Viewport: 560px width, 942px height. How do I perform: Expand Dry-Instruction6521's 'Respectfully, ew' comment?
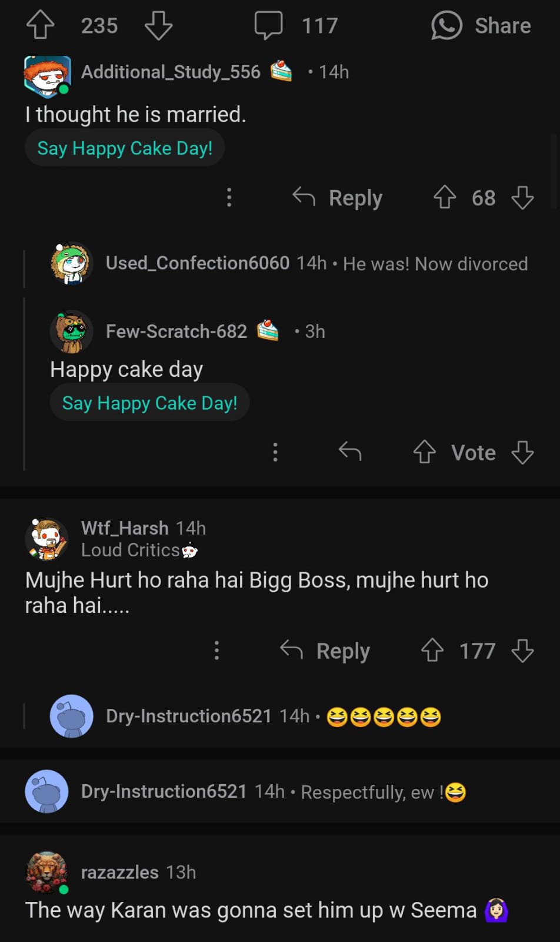click(x=274, y=792)
